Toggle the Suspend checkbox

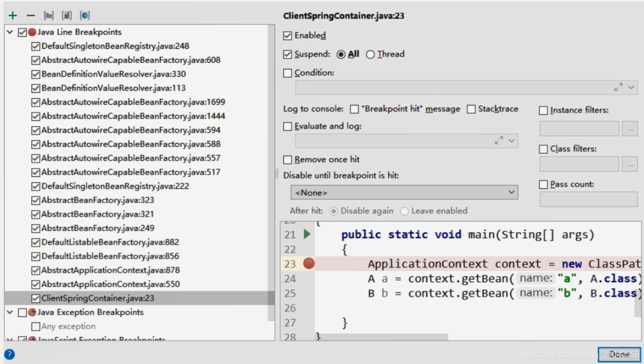[287, 55]
